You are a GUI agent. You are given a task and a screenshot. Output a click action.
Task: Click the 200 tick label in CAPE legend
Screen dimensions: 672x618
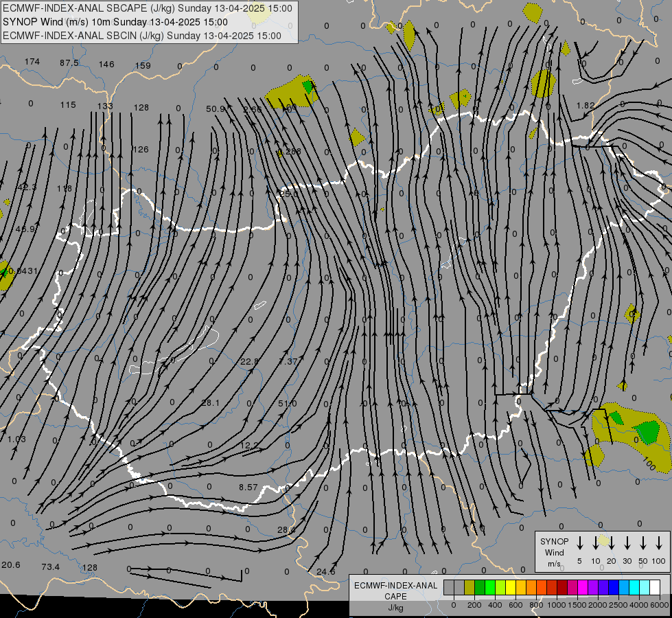tap(474, 605)
